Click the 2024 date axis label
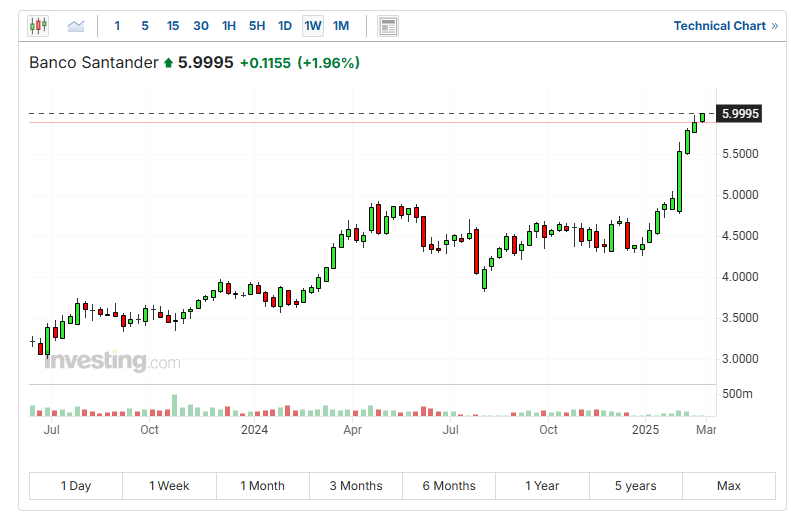 [x=254, y=430]
